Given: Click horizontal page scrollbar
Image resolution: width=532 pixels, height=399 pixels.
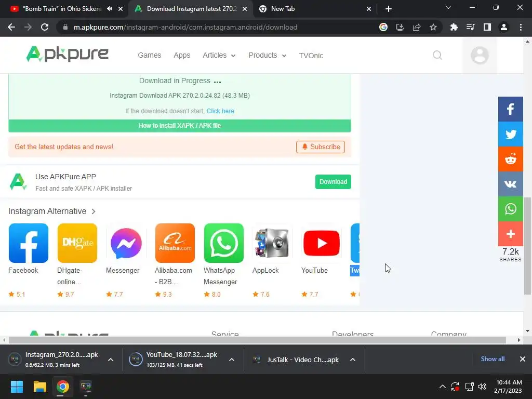Looking at the screenshot, I should [x=257, y=340].
